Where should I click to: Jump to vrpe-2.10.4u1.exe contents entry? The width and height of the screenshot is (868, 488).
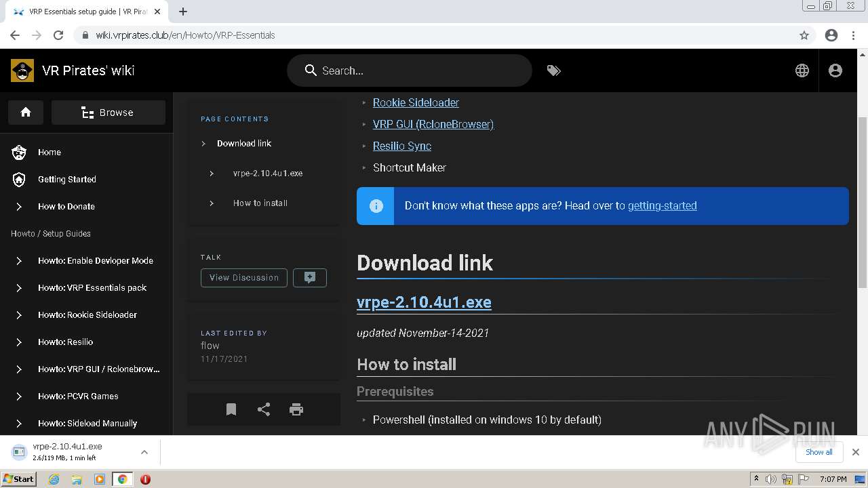[268, 174]
